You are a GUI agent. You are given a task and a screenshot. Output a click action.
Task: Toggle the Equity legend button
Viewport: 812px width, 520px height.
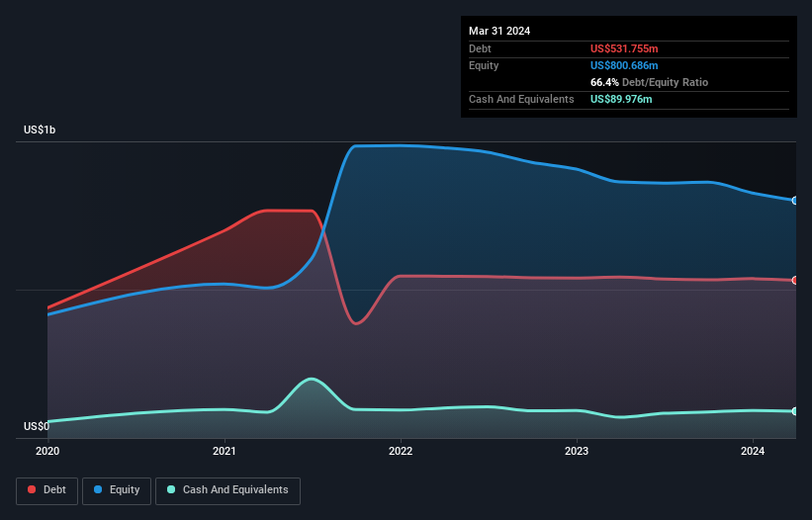point(117,490)
